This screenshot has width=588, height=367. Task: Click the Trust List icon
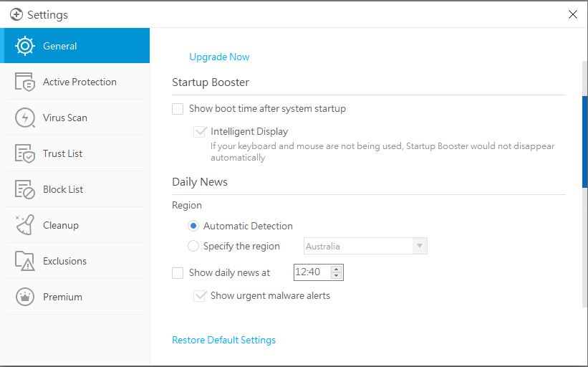click(x=25, y=153)
